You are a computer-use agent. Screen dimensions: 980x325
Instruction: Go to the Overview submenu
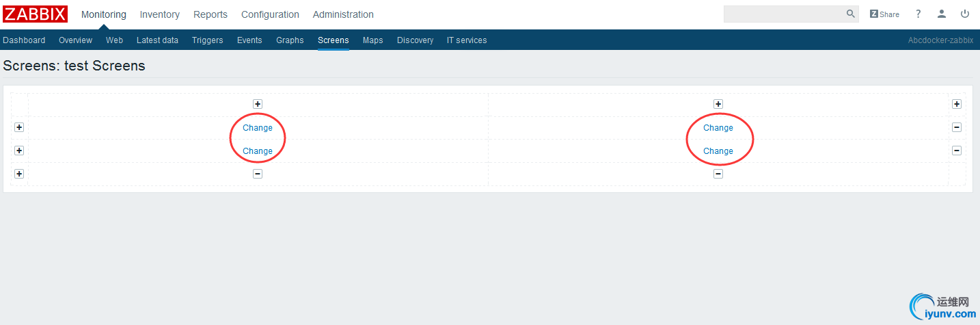coord(75,40)
